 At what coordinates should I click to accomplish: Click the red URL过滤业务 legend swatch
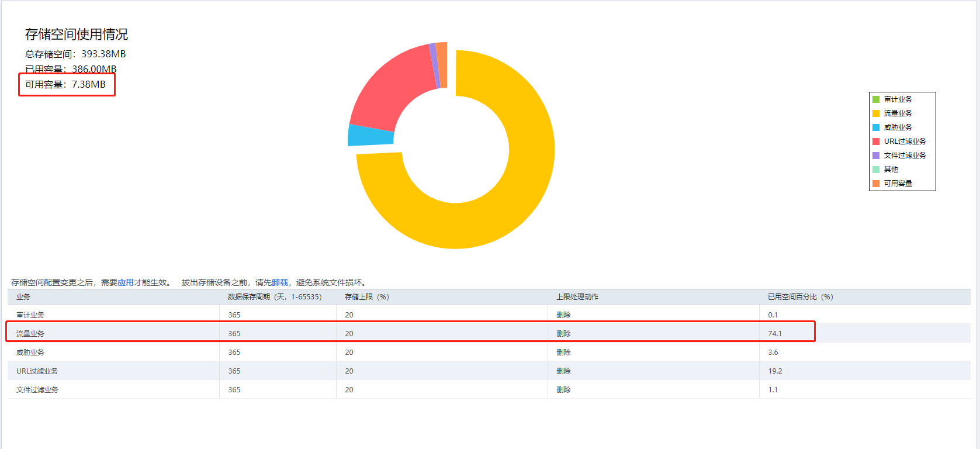pyautogui.click(x=876, y=141)
